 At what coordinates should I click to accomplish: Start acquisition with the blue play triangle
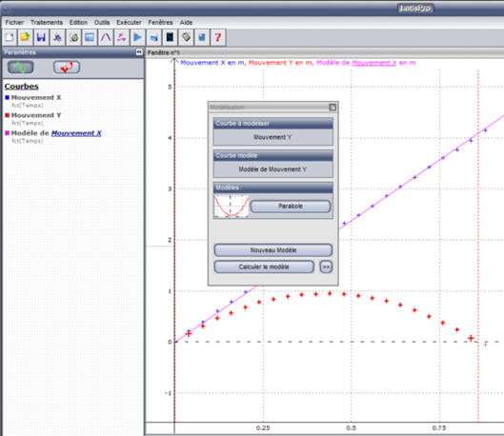coord(137,37)
